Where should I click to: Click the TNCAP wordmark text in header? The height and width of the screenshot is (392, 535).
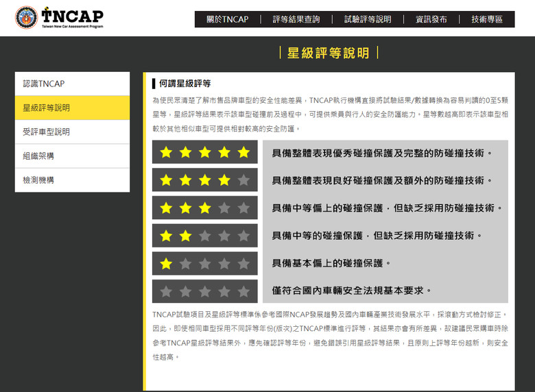[x=72, y=16]
